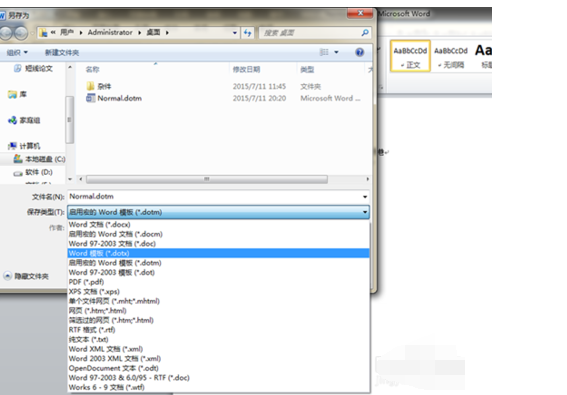The width and height of the screenshot is (567, 395).
Task: Choose XPS 文档 (*.xps) option
Action: [x=218, y=292]
